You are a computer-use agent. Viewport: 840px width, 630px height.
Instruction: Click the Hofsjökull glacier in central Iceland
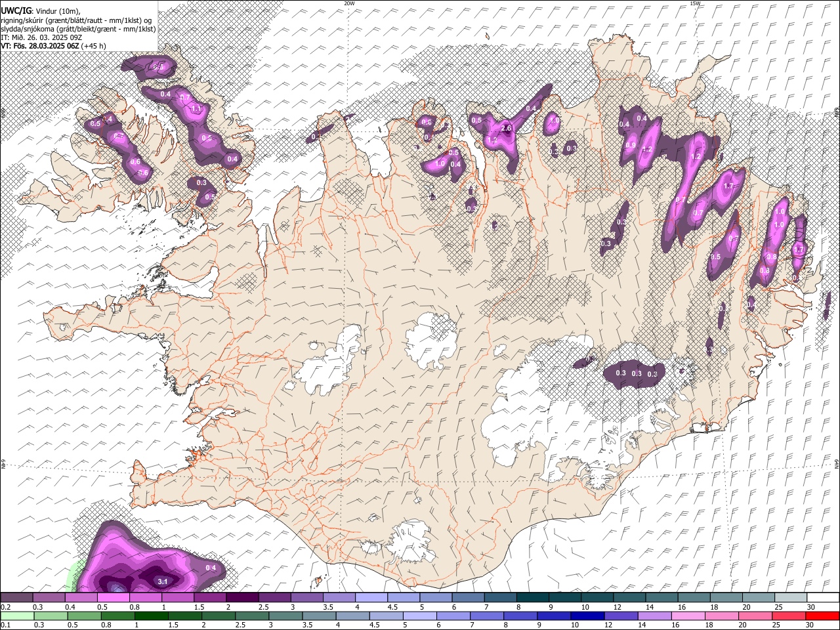point(432,340)
